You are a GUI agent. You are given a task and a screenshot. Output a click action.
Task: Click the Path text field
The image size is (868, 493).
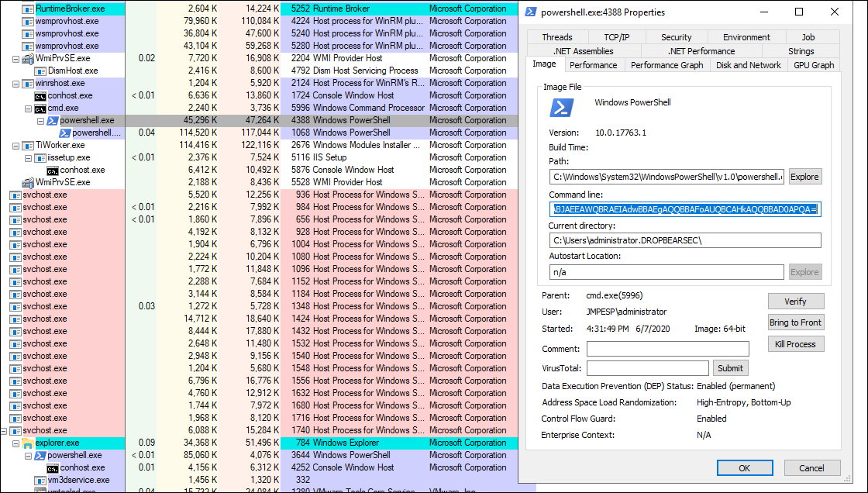(x=666, y=177)
